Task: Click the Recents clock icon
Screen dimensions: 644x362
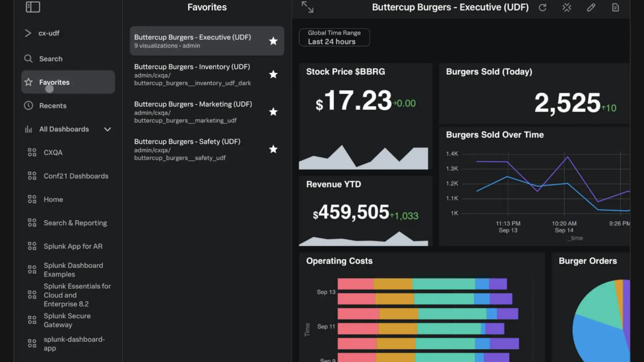Action: coord(29,106)
